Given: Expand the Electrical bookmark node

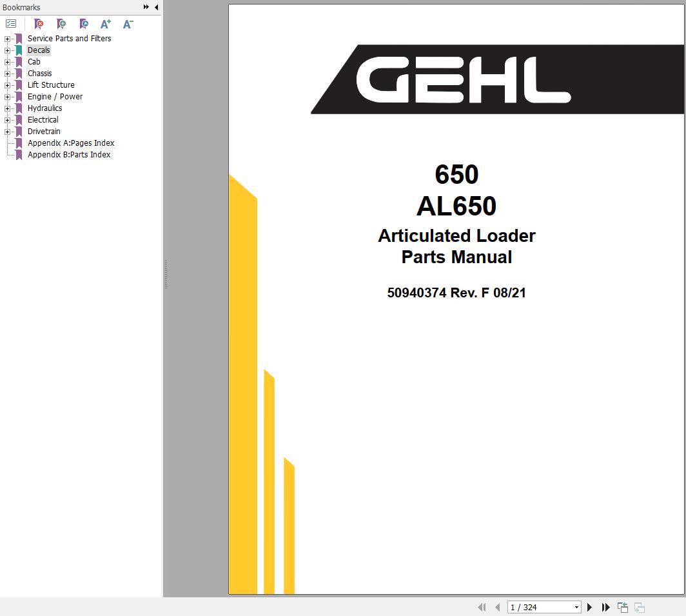Looking at the screenshot, I should coord(7,121).
